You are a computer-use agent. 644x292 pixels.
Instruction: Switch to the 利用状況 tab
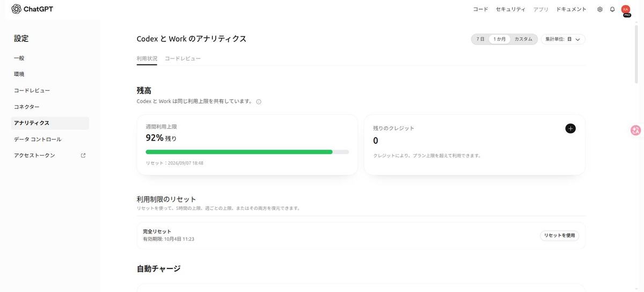coord(147,58)
